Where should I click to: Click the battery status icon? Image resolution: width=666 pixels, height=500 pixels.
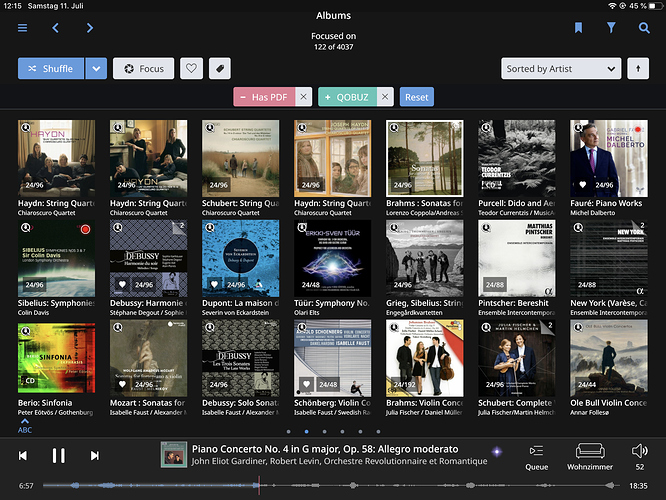pyautogui.click(x=655, y=6)
